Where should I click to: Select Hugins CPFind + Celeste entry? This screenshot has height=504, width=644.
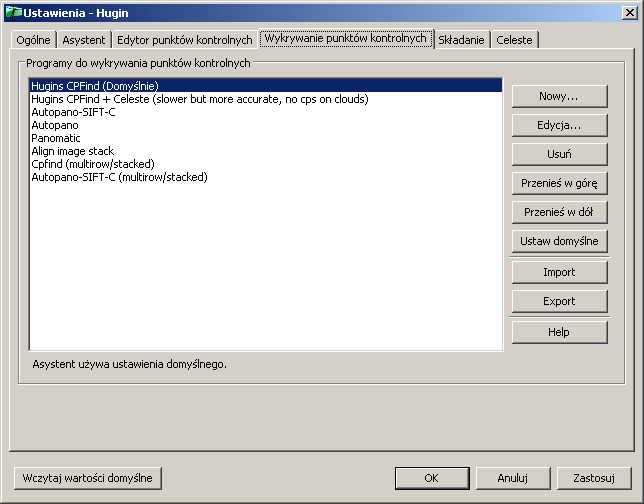199,99
